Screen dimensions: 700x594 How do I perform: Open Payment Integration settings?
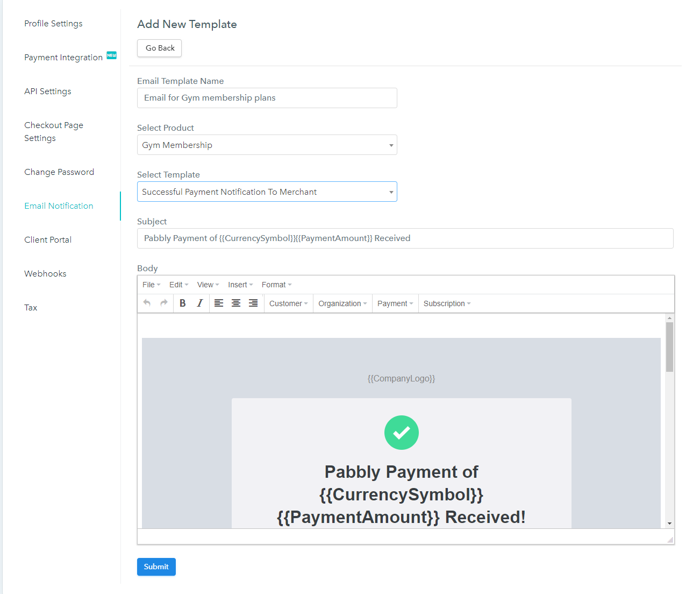pyautogui.click(x=63, y=58)
